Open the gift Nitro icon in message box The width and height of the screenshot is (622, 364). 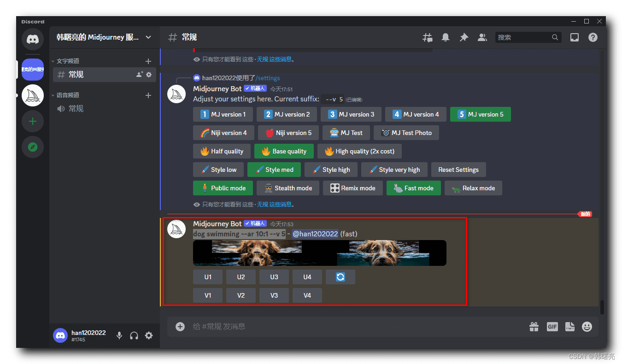(x=534, y=326)
